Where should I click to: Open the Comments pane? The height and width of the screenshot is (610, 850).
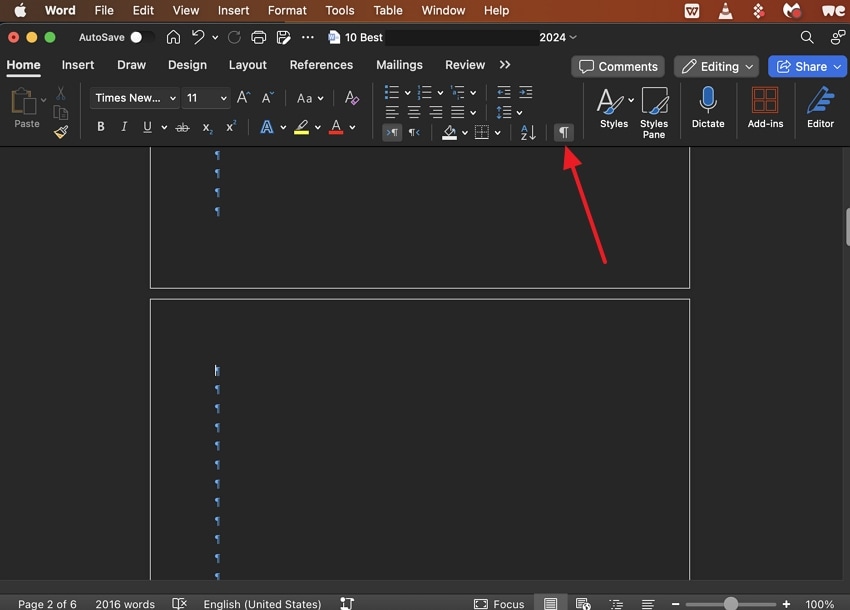coord(618,67)
